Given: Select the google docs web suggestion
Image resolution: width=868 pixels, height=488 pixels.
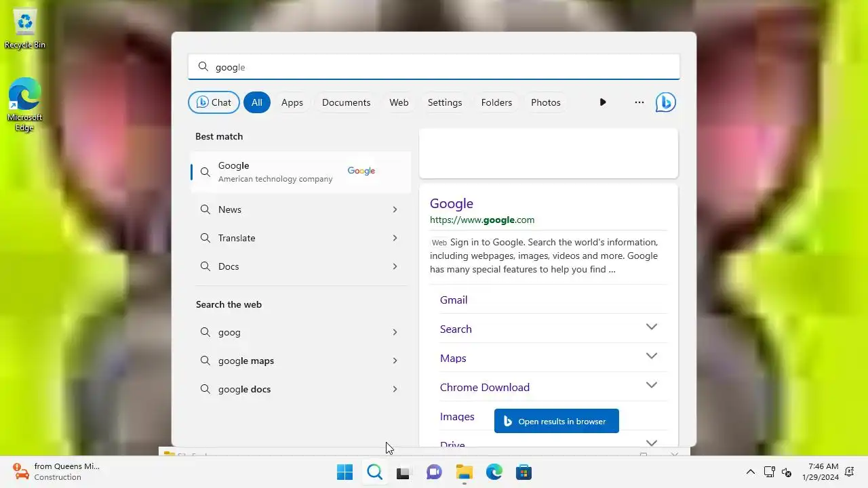Looking at the screenshot, I should 300,389.
